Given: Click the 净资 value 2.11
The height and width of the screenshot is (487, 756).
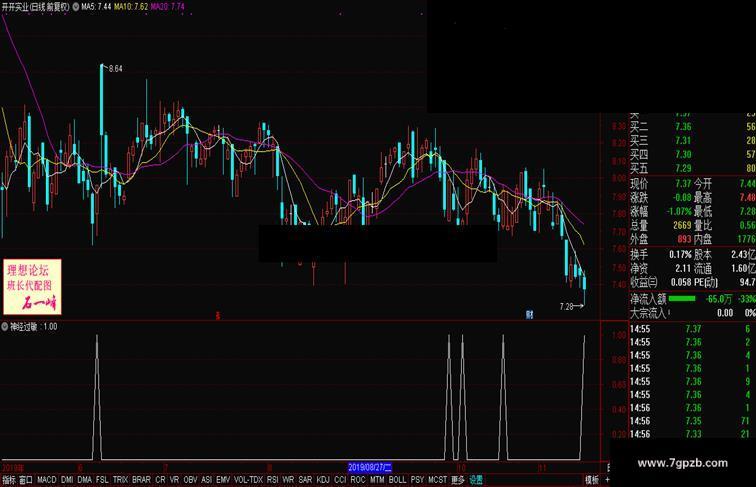Looking at the screenshot, I should pyautogui.click(x=683, y=268).
